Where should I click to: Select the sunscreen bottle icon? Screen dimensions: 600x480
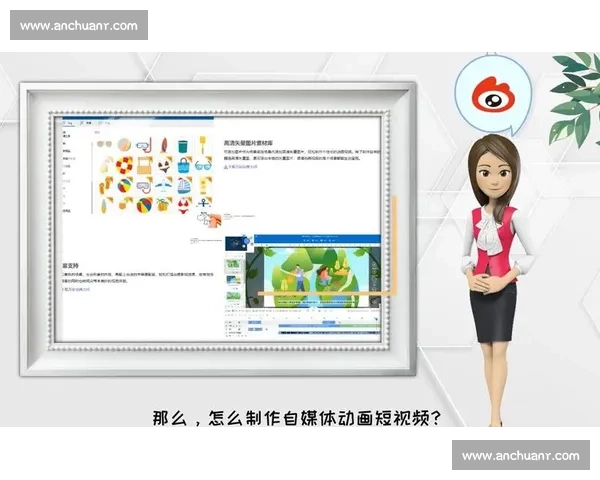[x=203, y=185]
